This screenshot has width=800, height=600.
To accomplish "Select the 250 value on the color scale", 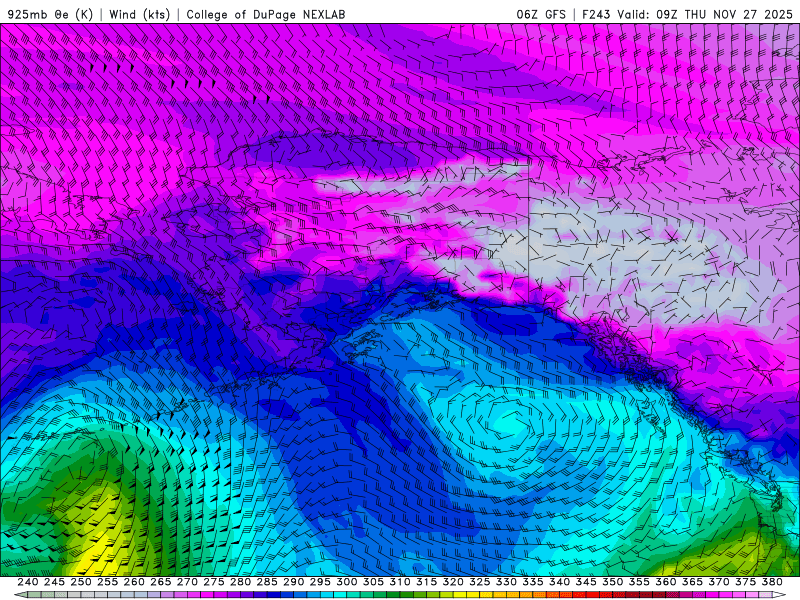I will coord(81,582).
